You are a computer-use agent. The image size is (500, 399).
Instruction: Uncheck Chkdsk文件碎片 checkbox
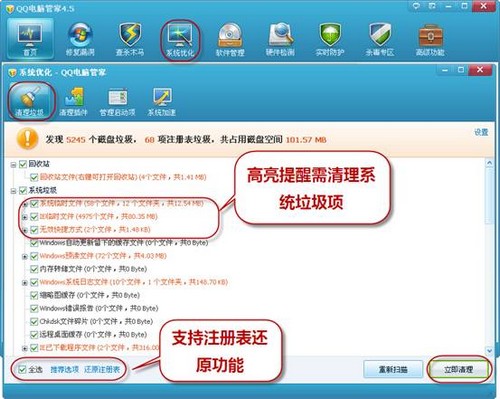(34, 322)
